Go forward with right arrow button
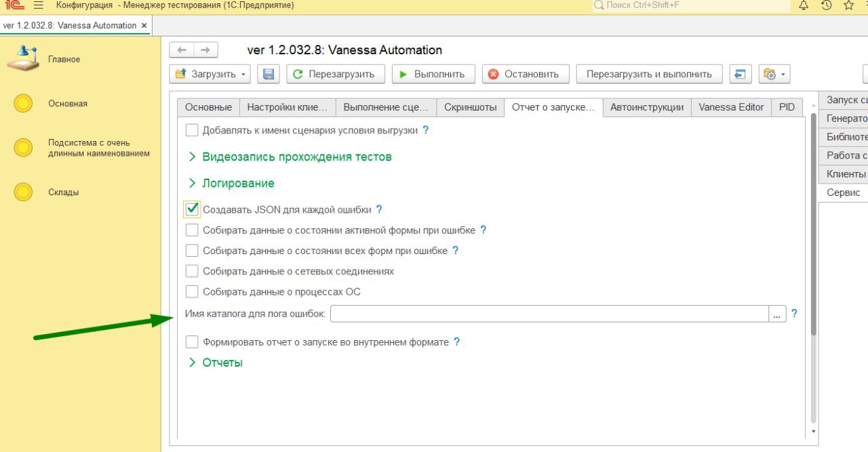The height and width of the screenshot is (452, 868). [x=205, y=50]
